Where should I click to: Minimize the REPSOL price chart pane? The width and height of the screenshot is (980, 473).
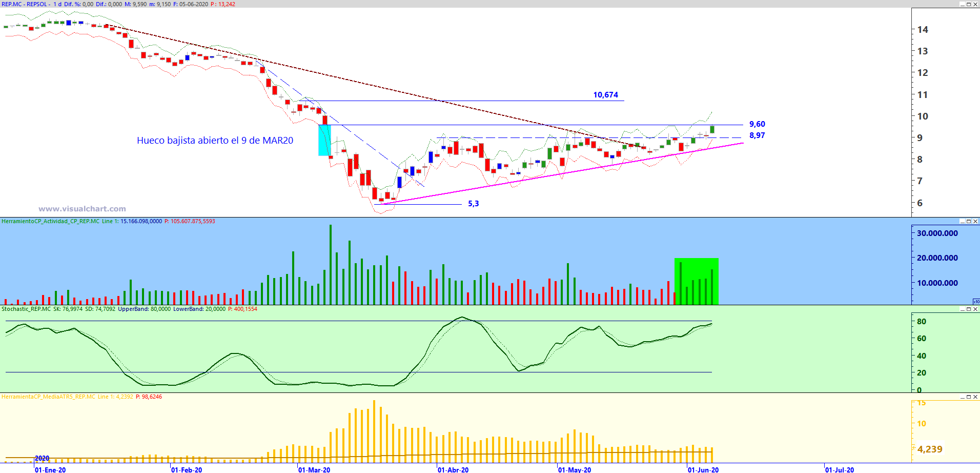pos(962,4)
